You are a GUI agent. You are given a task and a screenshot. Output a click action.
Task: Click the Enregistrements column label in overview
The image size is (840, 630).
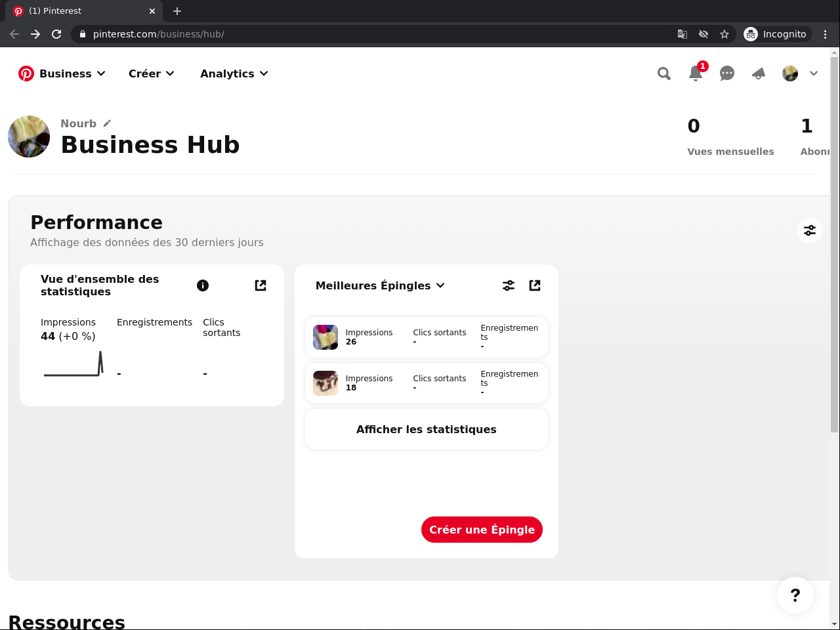154,322
